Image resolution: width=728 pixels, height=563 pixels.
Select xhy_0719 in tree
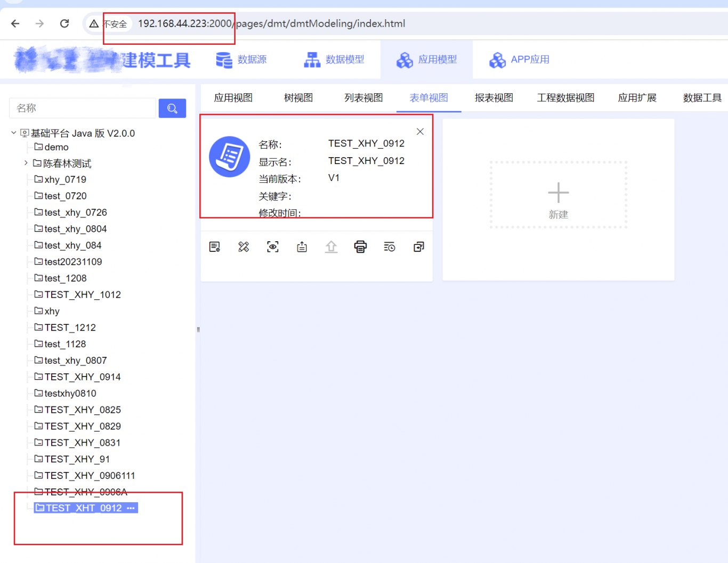[60, 179]
